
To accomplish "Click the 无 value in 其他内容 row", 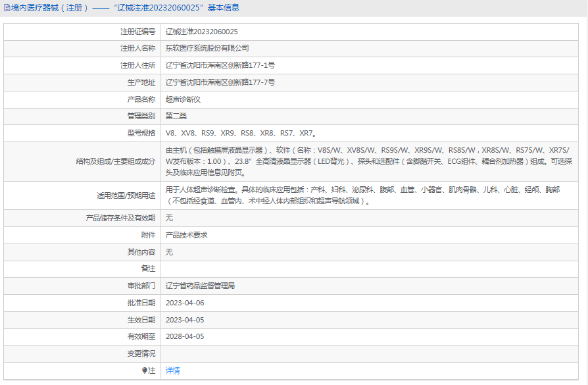I will [x=169, y=252].
